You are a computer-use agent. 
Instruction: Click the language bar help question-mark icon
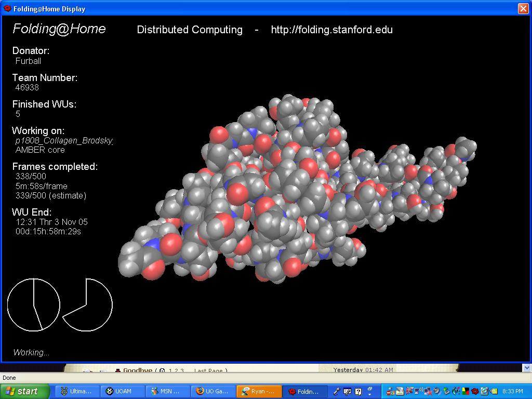358,392
